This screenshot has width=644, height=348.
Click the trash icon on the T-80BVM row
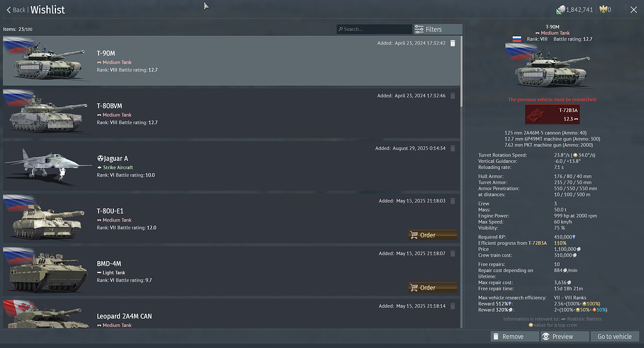point(453,96)
